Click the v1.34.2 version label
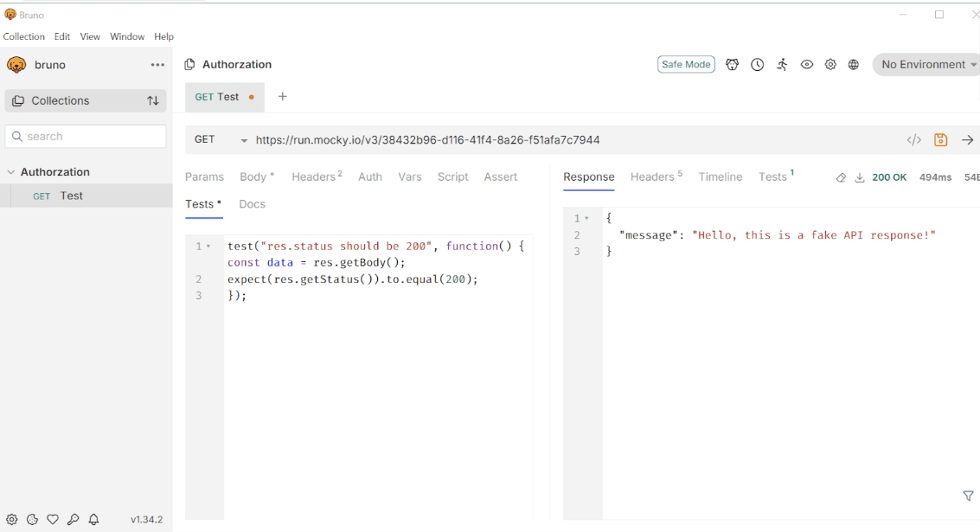This screenshot has width=980, height=532. (146, 520)
